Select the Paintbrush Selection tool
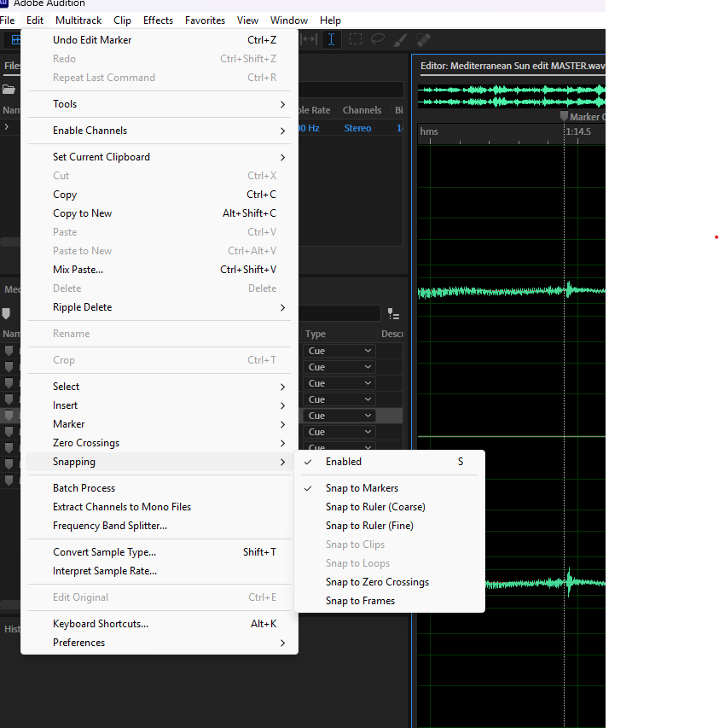The image size is (719, 728). coord(400,40)
